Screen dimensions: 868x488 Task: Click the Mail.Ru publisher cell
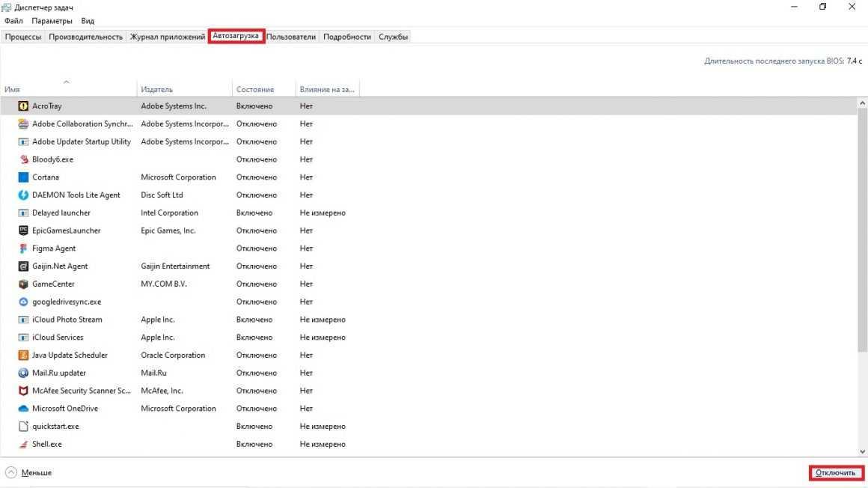153,373
